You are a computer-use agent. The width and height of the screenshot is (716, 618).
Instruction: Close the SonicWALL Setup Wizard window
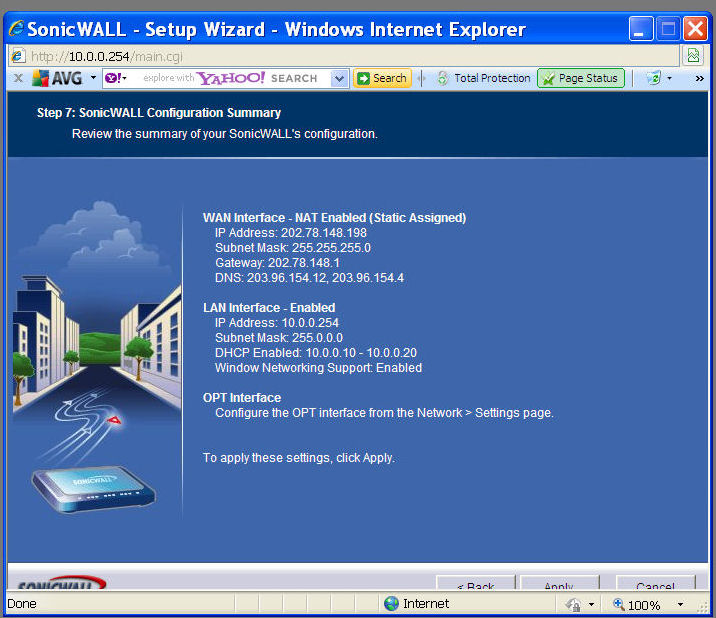tap(695, 29)
